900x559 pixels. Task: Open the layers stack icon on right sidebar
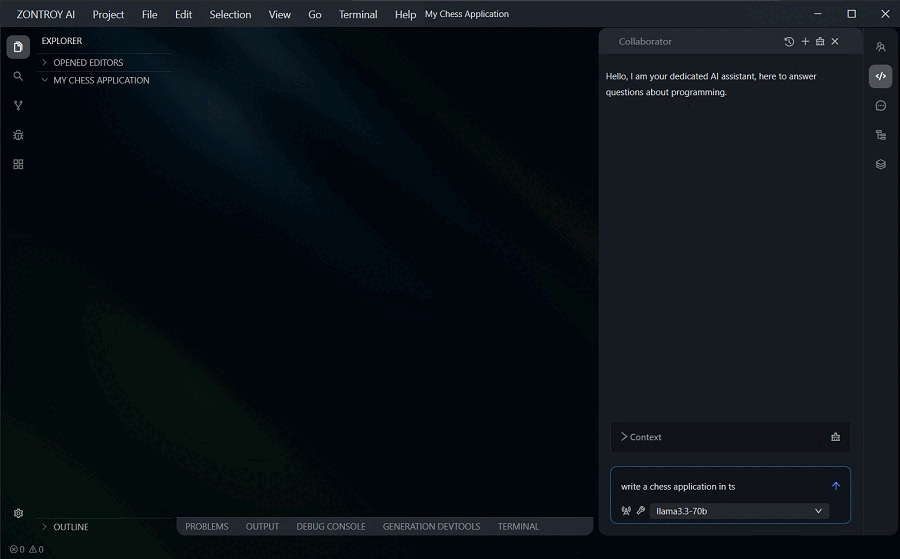coord(880,164)
